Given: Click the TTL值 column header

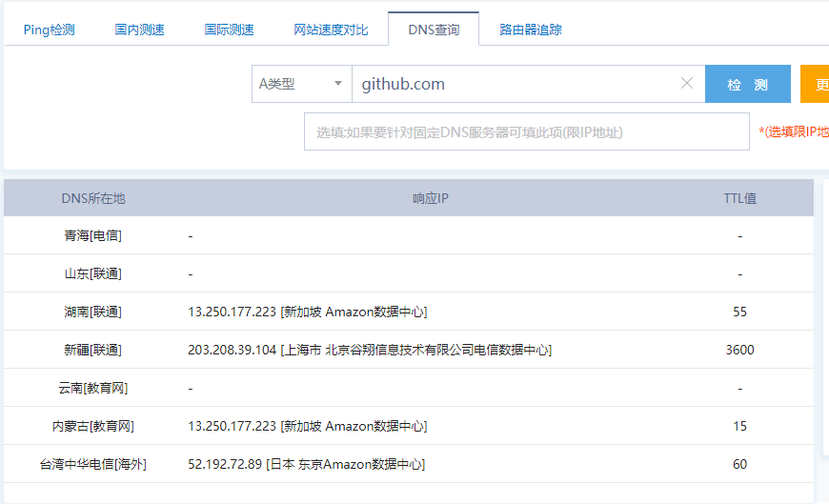Looking at the screenshot, I should point(739,198).
